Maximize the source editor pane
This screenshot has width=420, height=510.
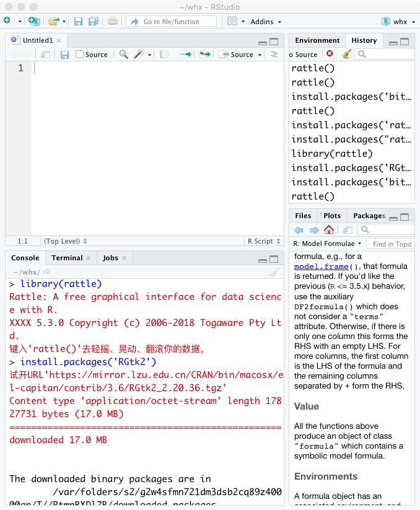click(x=274, y=42)
